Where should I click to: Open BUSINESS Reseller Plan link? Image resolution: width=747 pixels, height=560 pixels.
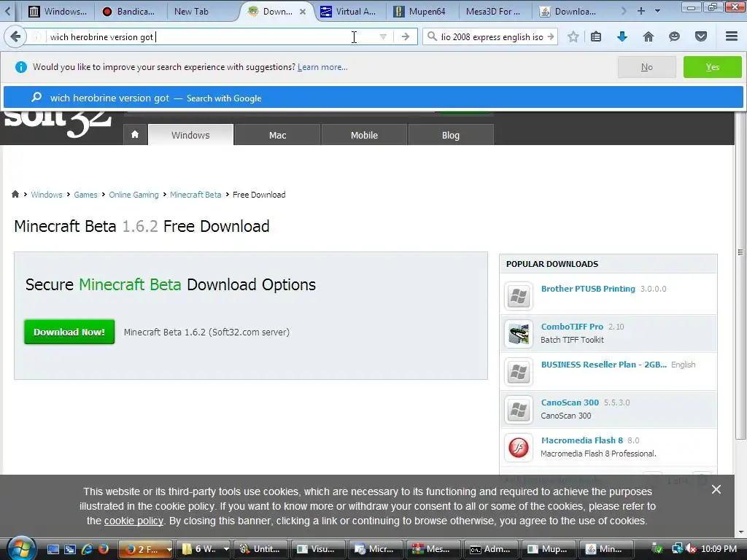603,365
